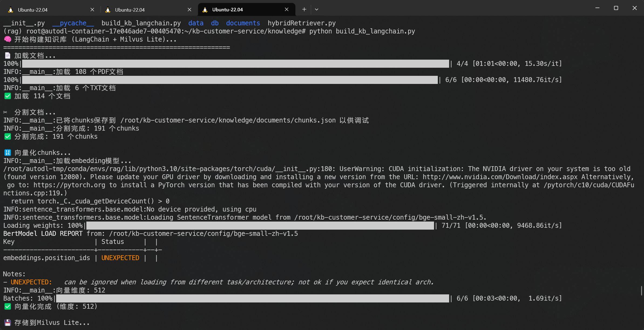Click the nvidia.com Download URL in warning
This screenshot has width=644, height=330.
pyautogui.click(x=500, y=177)
